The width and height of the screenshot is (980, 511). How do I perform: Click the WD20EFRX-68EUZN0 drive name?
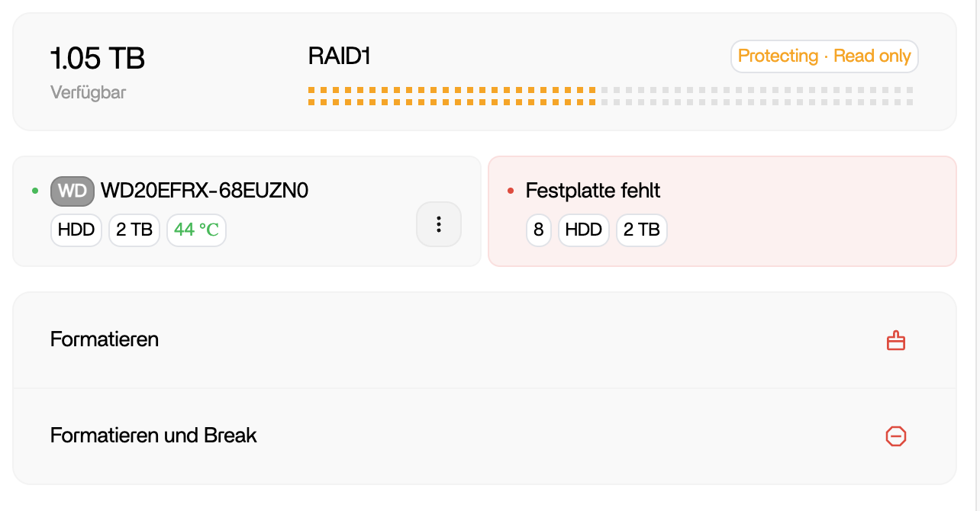(x=205, y=191)
